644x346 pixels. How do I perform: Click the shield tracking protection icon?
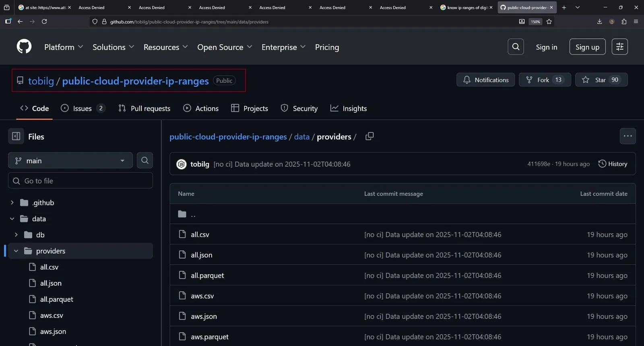tap(95, 22)
